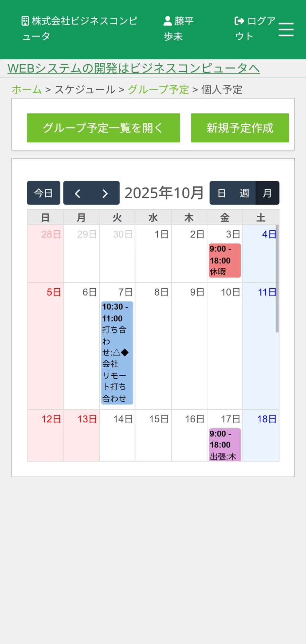This screenshot has width=306, height=644.
Task: Open the hamburger navigation menu
Action: coord(286,30)
